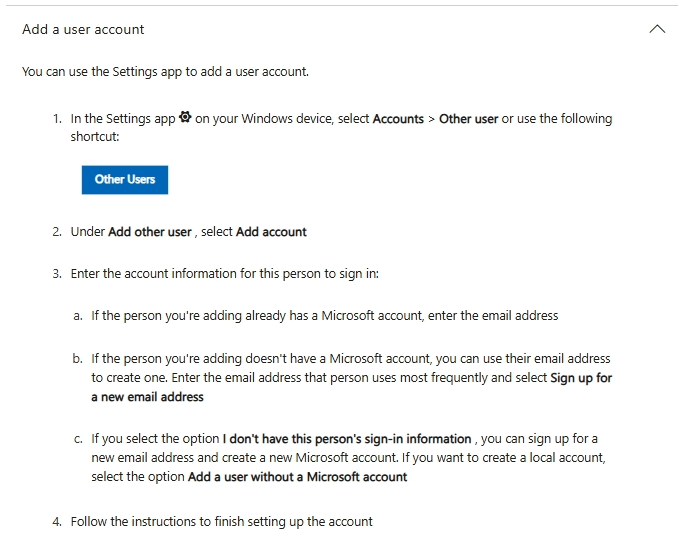The height and width of the screenshot is (551, 678).
Task: Click sub-step b about creating a Microsoft account
Action: [350, 358]
